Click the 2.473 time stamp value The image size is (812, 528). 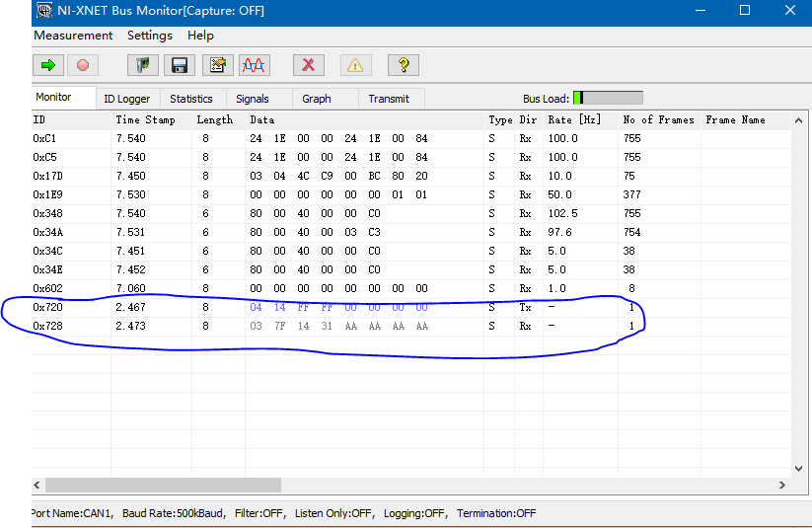tap(130, 326)
